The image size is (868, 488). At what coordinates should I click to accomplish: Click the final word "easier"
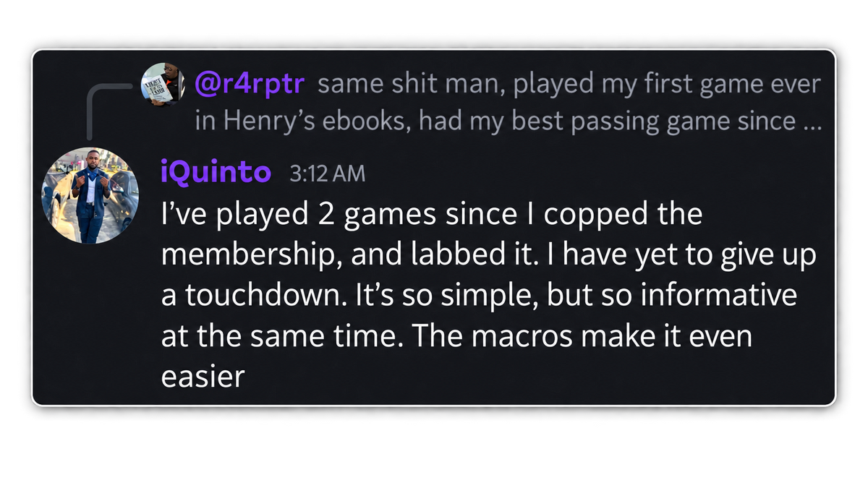(x=203, y=377)
